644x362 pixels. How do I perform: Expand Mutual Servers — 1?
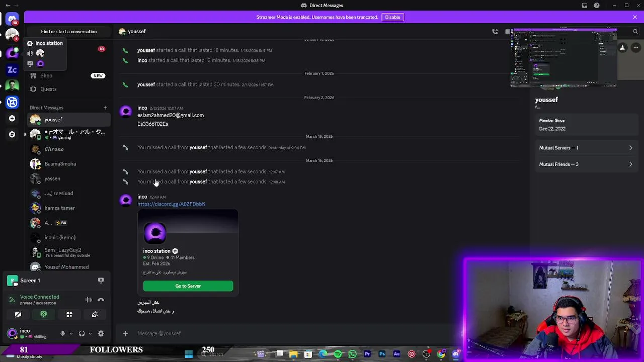pyautogui.click(x=586, y=148)
